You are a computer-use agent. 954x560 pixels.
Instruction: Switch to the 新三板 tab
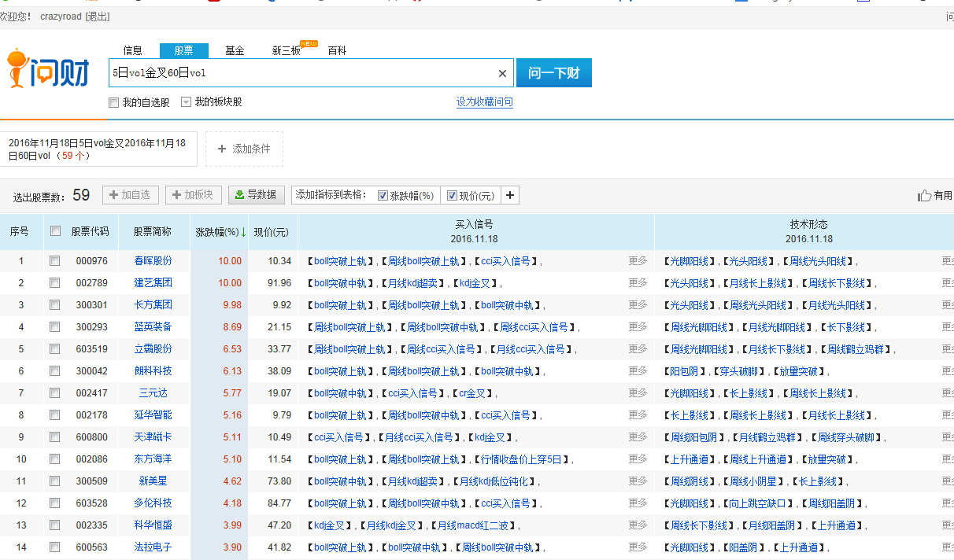[x=287, y=50]
